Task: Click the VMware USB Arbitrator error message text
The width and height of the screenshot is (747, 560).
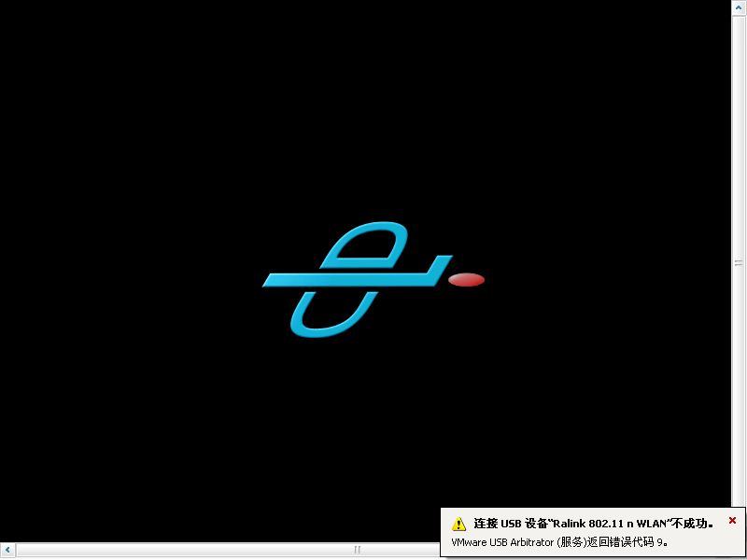Action: 559,542
